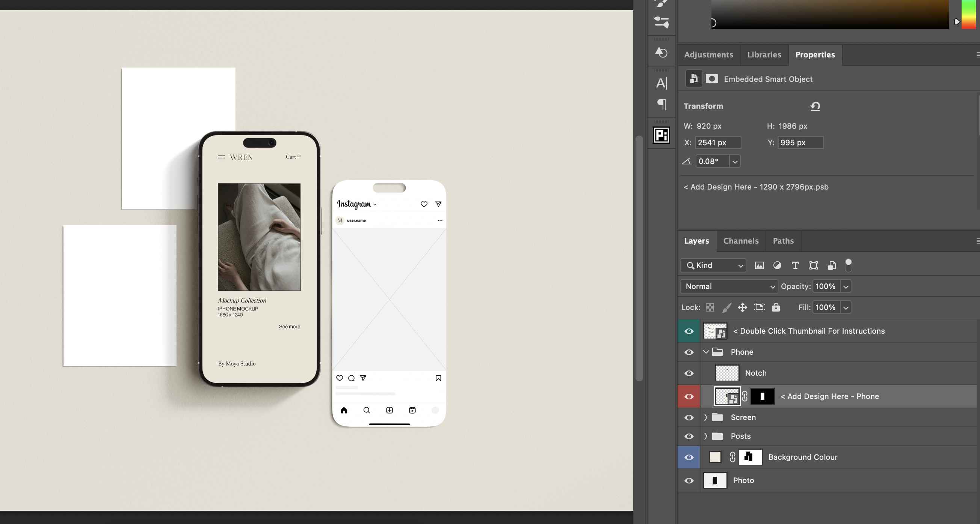This screenshot has width=980, height=524.
Task: Click inside the color picker gradient field
Action: coord(829,13)
